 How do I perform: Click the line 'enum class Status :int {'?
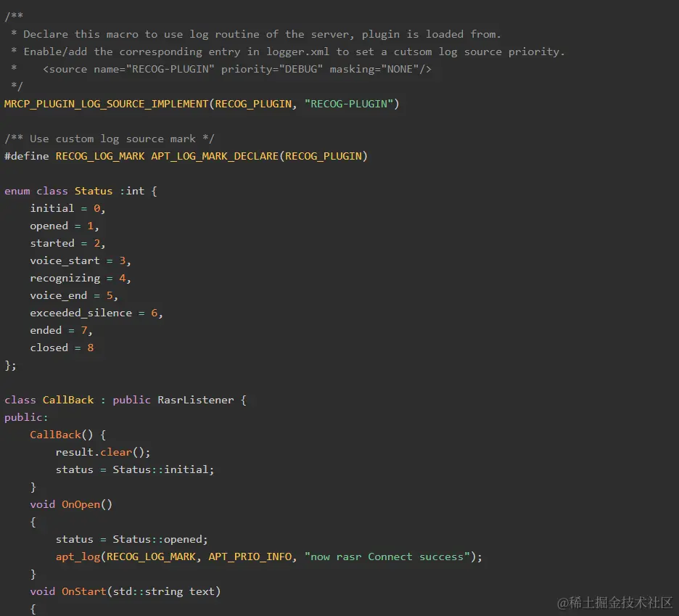[x=81, y=191]
